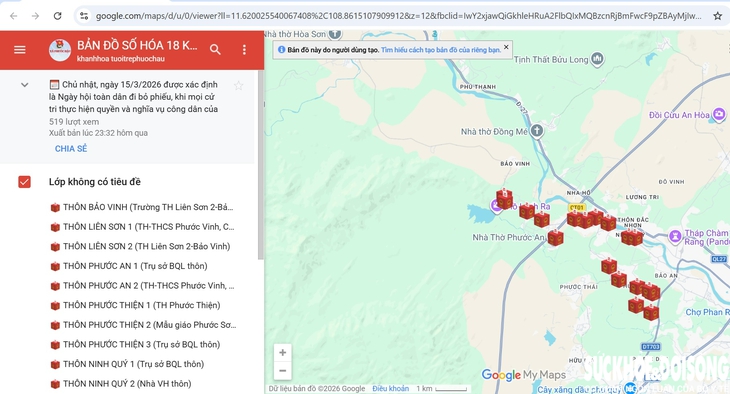Click Tịnh Thất Bửu Long place marker
Screen dimensions: 730x394
[597, 59]
